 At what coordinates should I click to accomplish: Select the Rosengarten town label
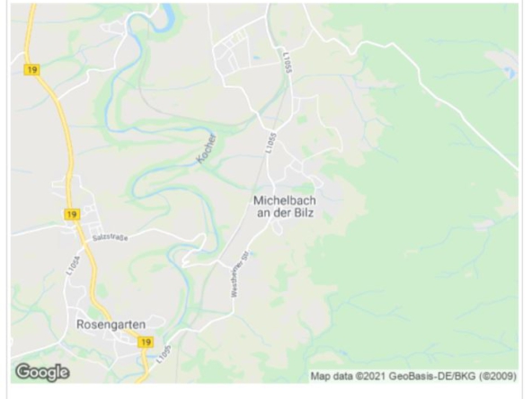pyautogui.click(x=111, y=324)
